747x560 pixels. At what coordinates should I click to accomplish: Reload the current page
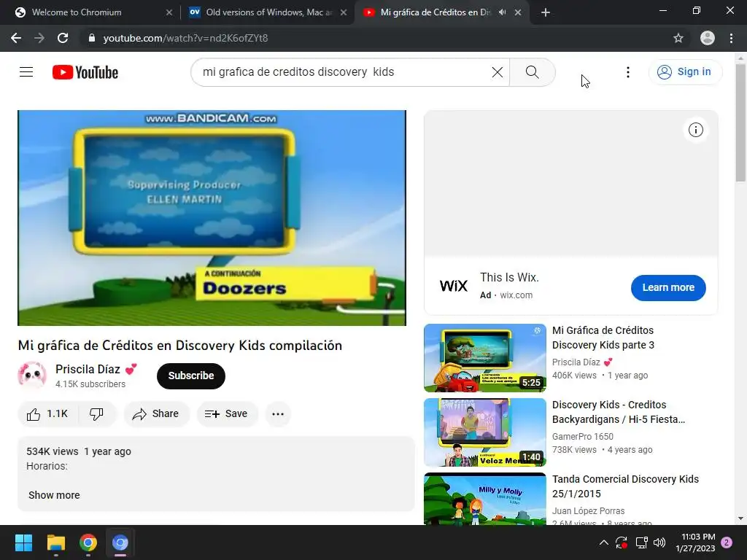click(63, 38)
